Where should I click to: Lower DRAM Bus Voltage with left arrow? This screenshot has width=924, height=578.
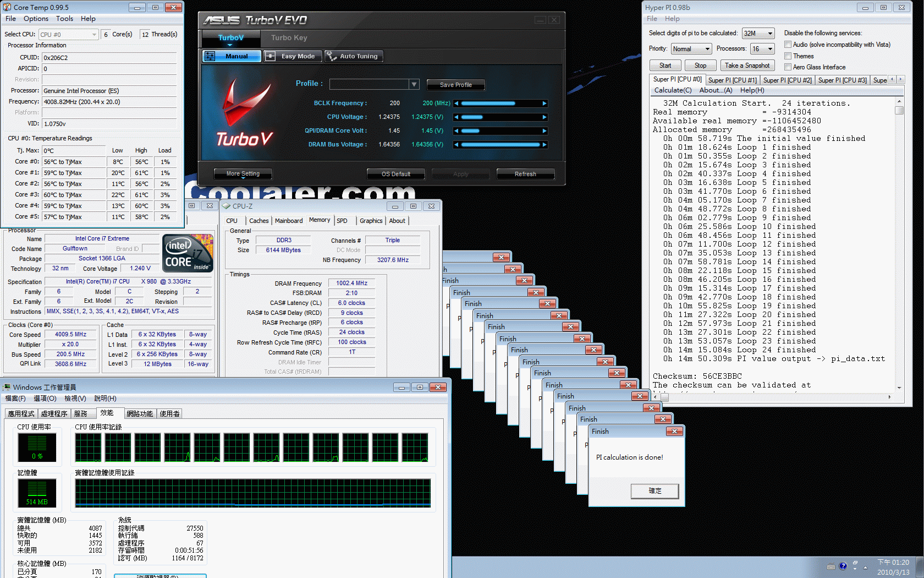click(x=456, y=145)
